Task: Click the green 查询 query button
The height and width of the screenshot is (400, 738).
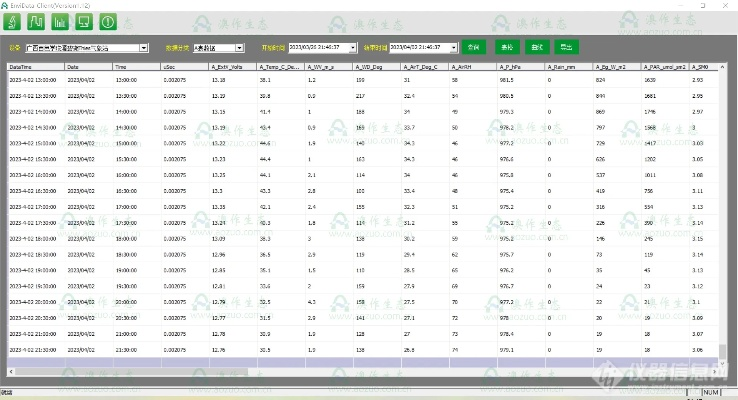Action: coord(473,47)
